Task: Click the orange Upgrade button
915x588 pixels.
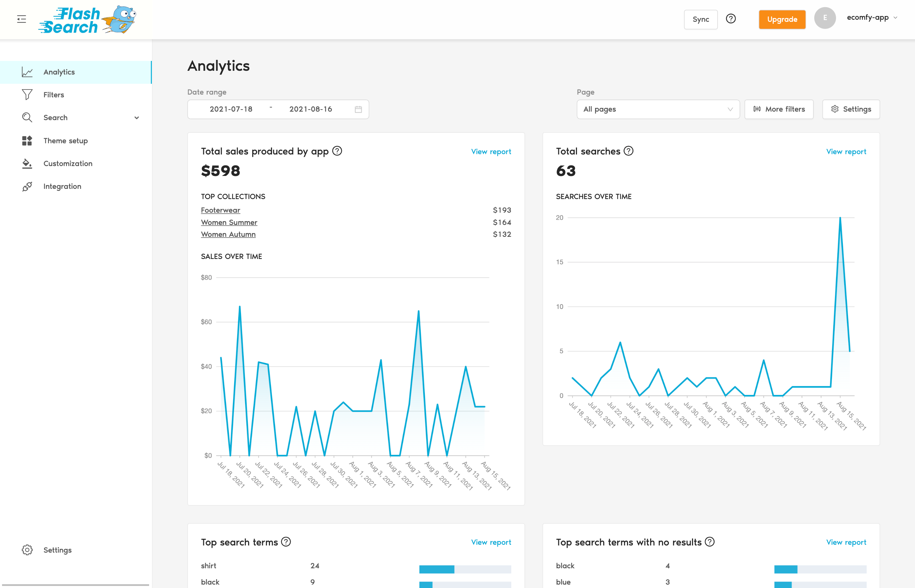Action: point(782,19)
